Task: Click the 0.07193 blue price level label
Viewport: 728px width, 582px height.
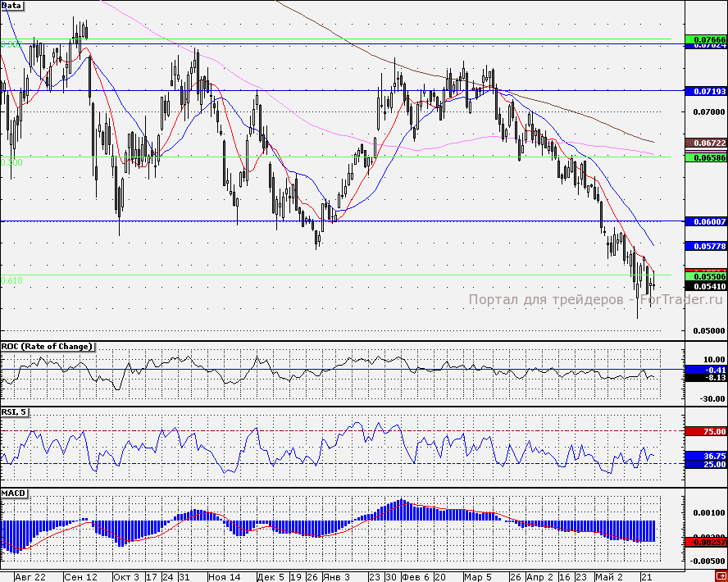Action: [706, 91]
